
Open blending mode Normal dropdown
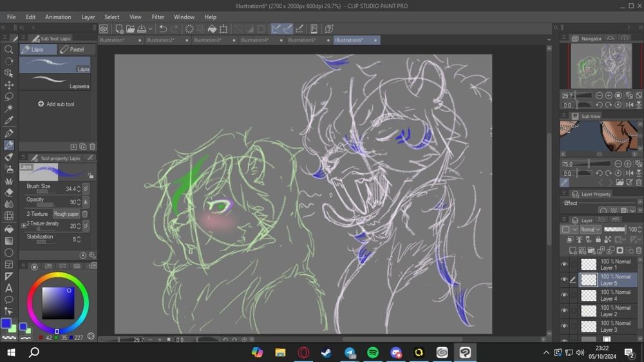(x=591, y=229)
